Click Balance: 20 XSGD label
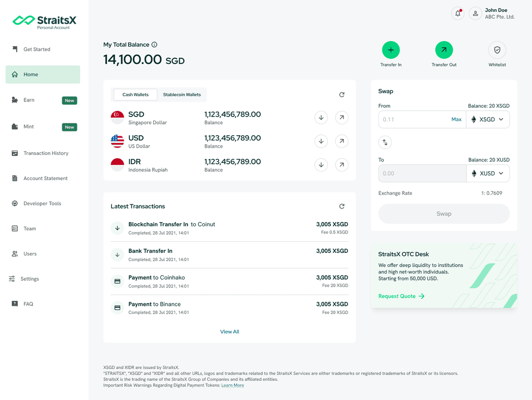Screen dimensions: 532x400 click(x=488, y=106)
